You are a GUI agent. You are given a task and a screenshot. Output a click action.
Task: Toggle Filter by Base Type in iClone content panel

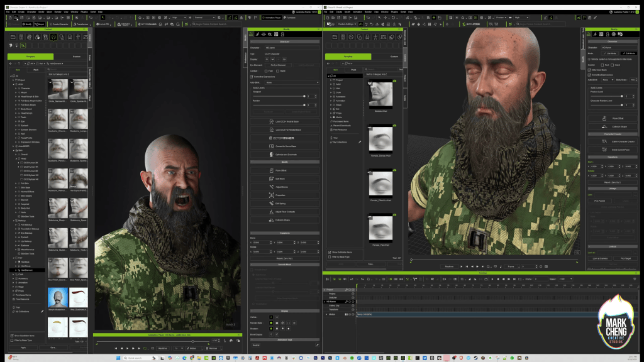pyautogui.click(x=330, y=257)
